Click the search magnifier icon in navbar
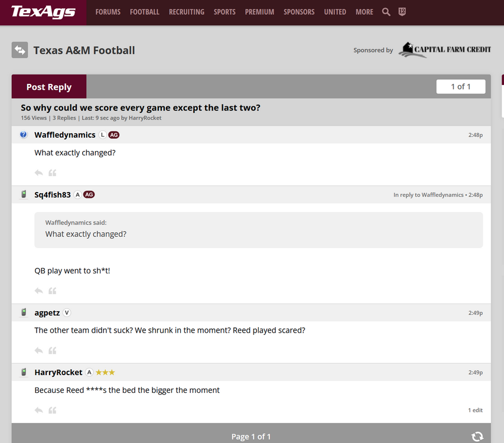The width and height of the screenshot is (504, 443). coord(386,12)
